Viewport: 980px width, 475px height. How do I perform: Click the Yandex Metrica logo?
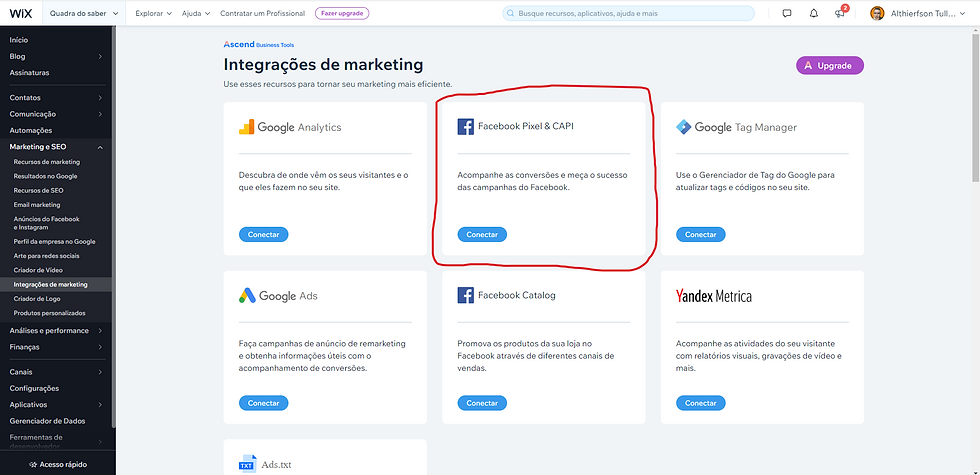pos(714,296)
